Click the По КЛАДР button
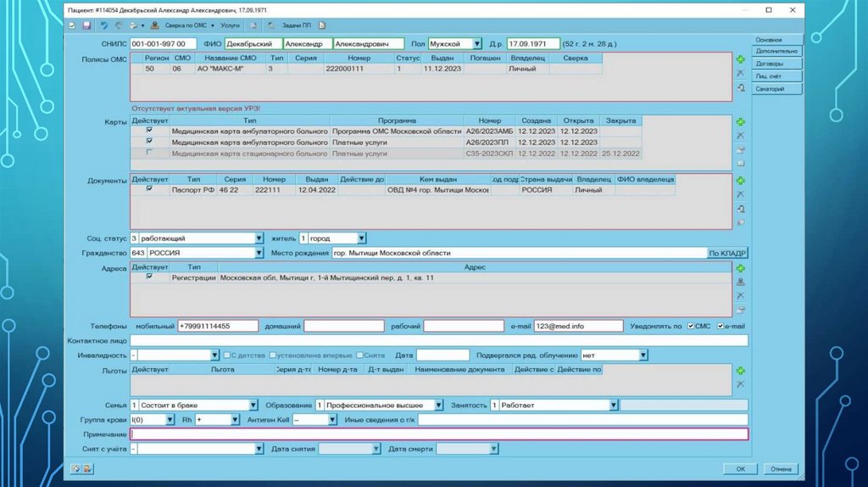The image size is (868, 487). tap(727, 253)
